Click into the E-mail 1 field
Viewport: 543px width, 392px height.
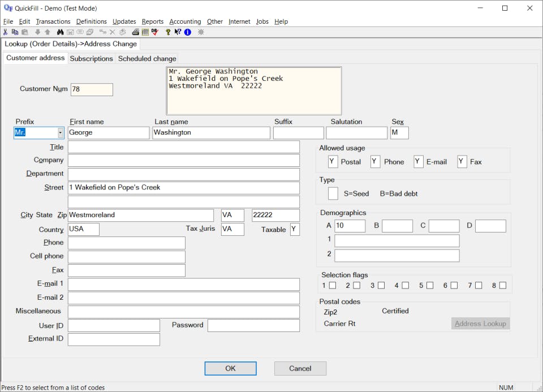point(183,284)
